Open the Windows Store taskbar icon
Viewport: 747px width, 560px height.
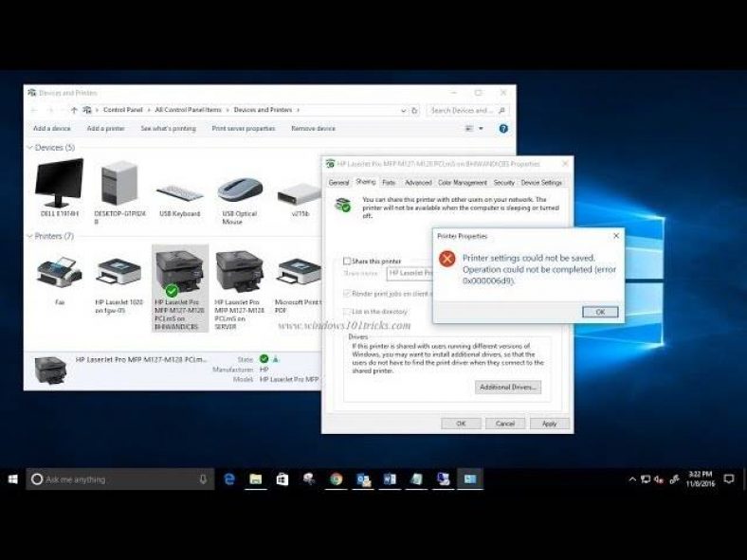click(x=282, y=479)
